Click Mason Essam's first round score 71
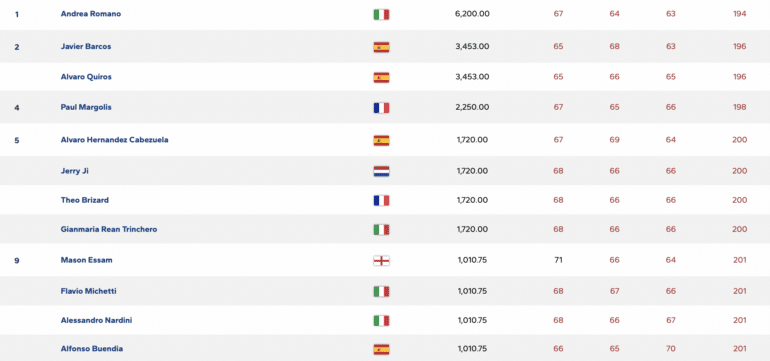770x361 pixels. [558, 260]
